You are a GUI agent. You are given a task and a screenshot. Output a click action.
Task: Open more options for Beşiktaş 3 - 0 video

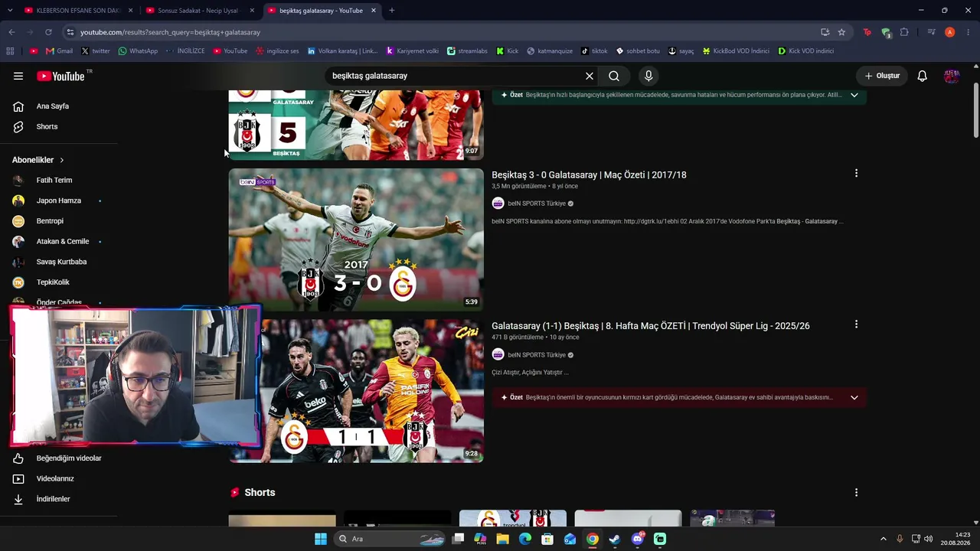pyautogui.click(x=856, y=174)
